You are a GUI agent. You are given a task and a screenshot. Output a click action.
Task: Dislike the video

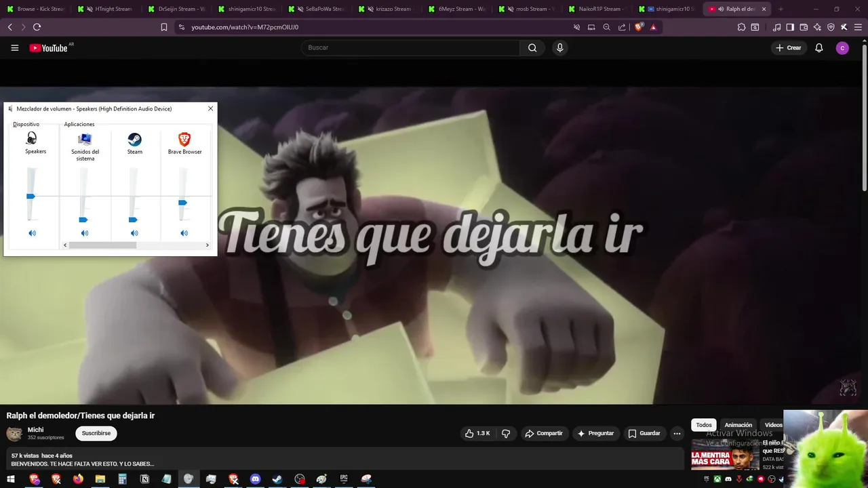pyautogui.click(x=506, y=433)
